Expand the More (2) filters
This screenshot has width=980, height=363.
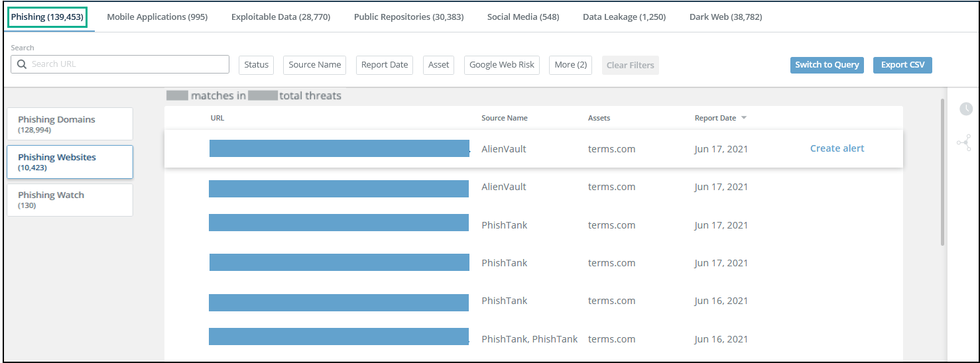tap(570, 65)
